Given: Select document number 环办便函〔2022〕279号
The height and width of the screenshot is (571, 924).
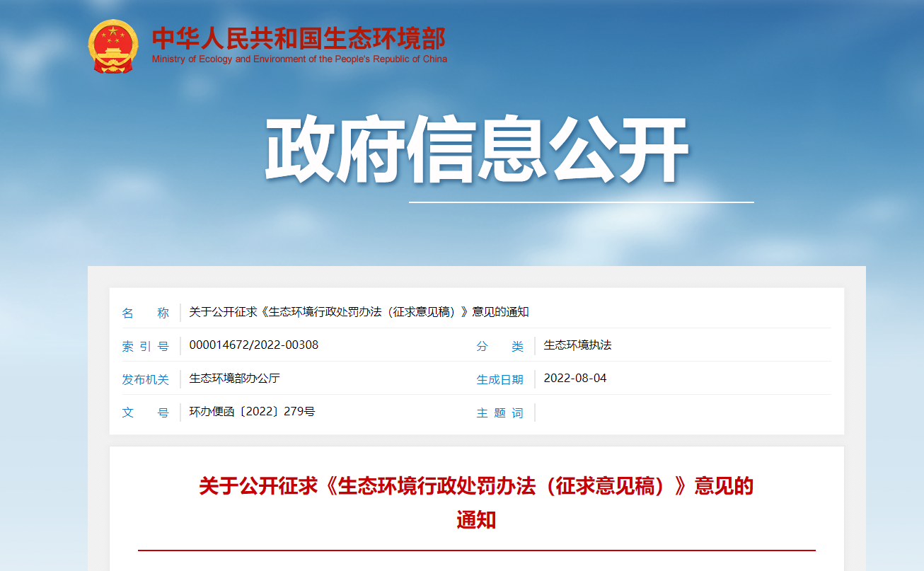Looking at the screenshot, I should [x=252, y=412].
